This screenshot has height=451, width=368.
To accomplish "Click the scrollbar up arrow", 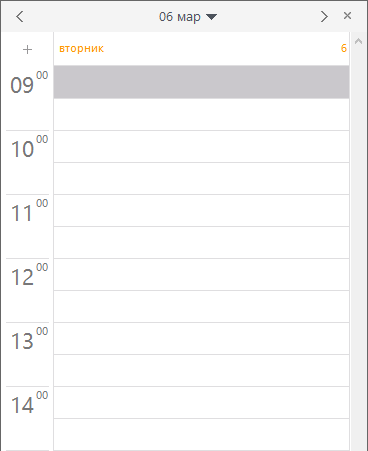I will [x=359, y=41].
